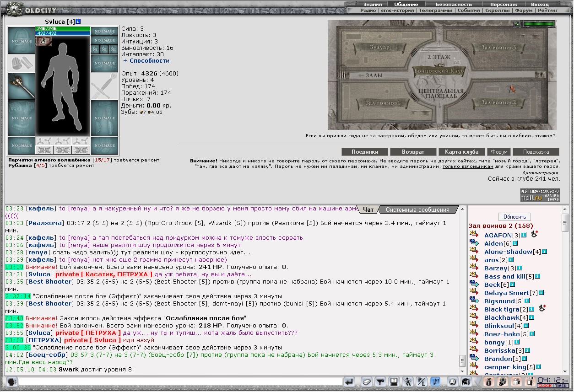Expand the + Способности abilities list
The width and height of the screenshot is (574, 392).
point(146,60)
